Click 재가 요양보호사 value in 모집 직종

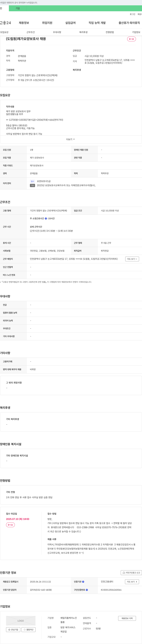point(37,158)
